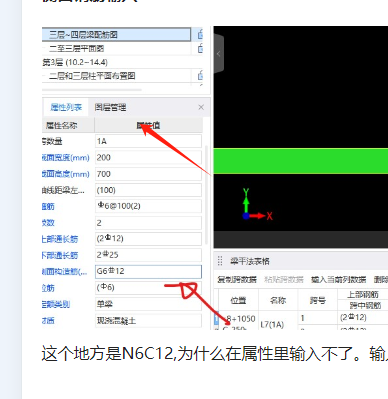Collapse the left panel with the arrow handle
Viewport: 388px width, 399px height.
(219, 54)
